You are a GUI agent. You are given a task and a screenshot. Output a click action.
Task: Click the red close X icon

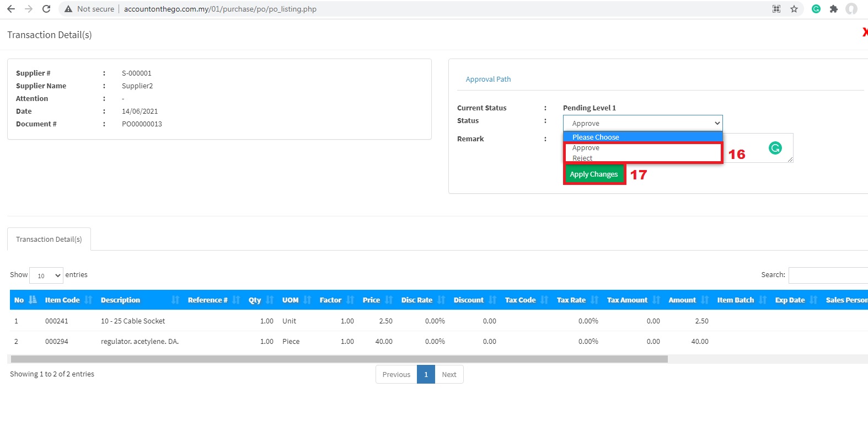(x=865, y=33)
